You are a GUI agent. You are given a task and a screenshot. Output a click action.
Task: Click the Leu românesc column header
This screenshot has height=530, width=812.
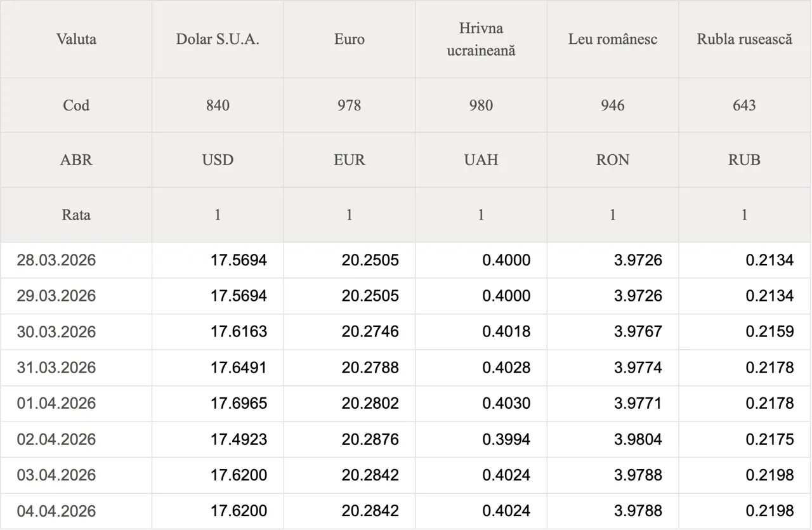click(613, 39)
